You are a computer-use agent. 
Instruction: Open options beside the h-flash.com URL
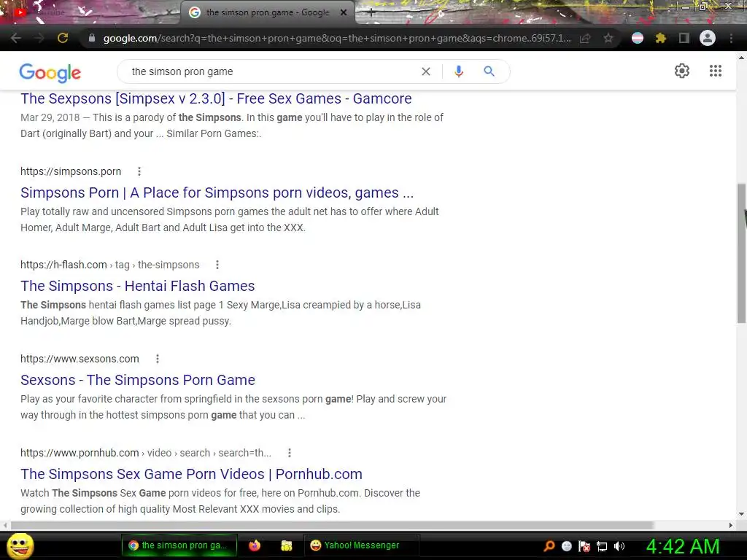coord(217,265)
